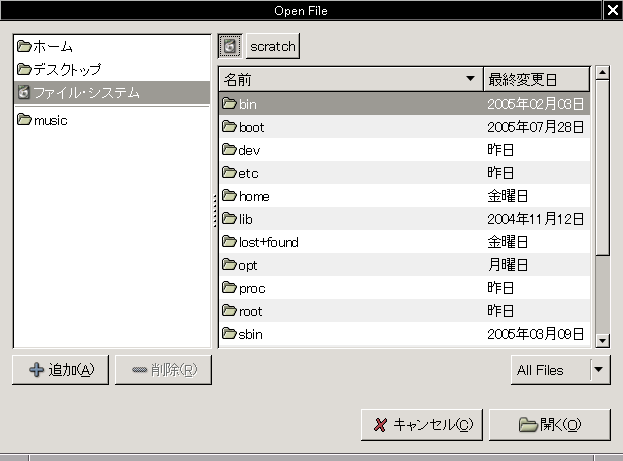Select date 2005年07月28日 of boot row
623x461 pixels.
click(x=535, y=127)
